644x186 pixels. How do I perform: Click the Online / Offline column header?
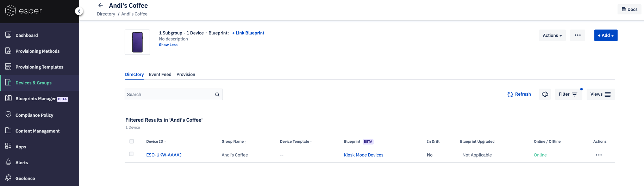547,142
